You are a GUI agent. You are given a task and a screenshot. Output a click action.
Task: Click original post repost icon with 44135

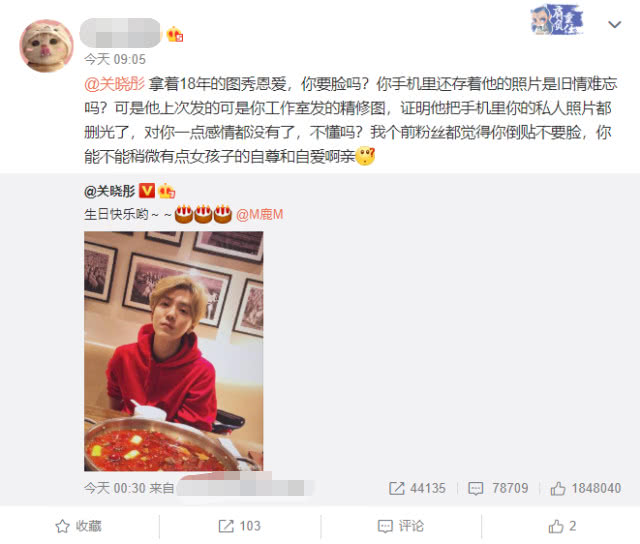point(417,488)
